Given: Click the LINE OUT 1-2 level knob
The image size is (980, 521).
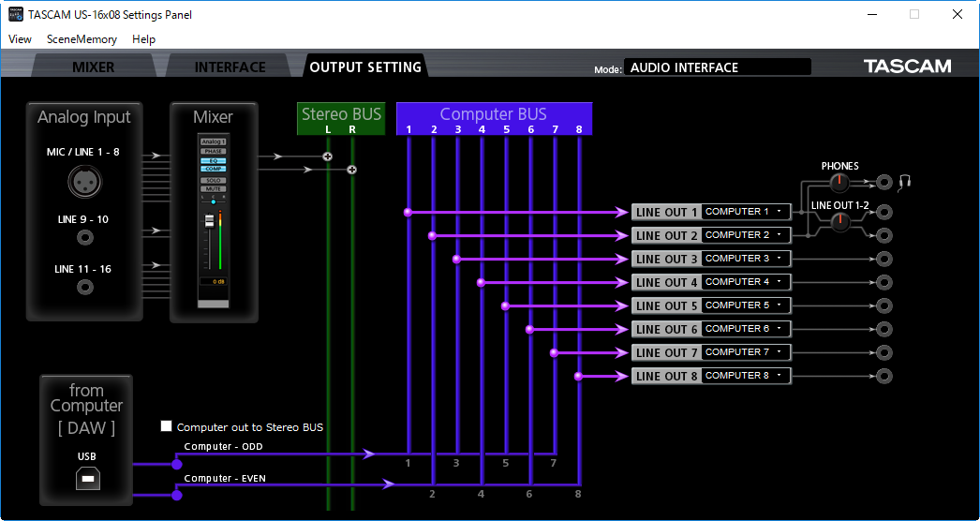Looking at the screenshot, I should pos(840,221).
